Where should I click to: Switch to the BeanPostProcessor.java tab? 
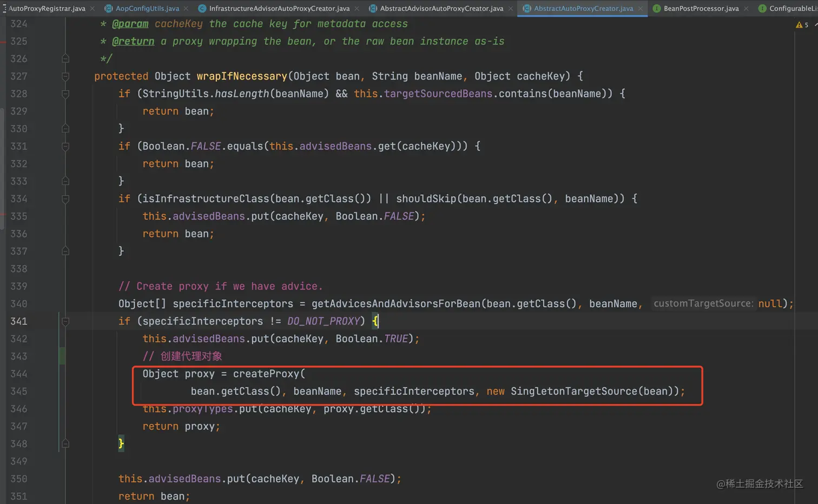(x=701, y=9)
